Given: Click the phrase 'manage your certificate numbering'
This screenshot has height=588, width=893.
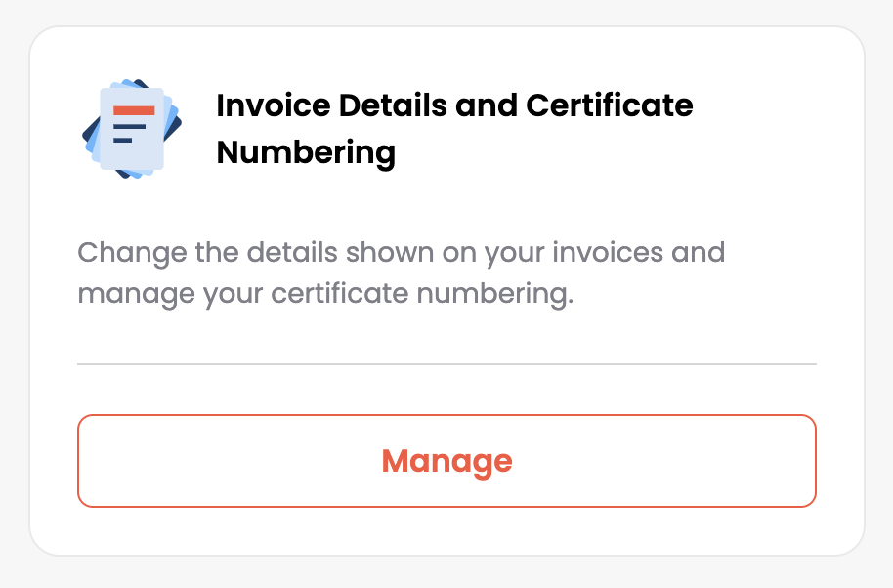Looking at the screenshot, I should pyautogui.click(x=325, y=294).
